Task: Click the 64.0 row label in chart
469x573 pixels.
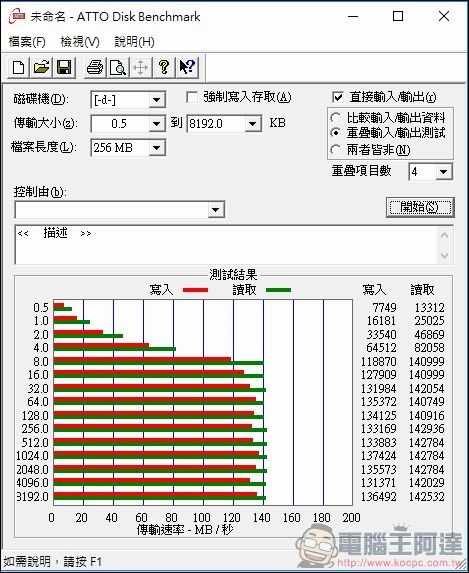Action: [38, 402]
